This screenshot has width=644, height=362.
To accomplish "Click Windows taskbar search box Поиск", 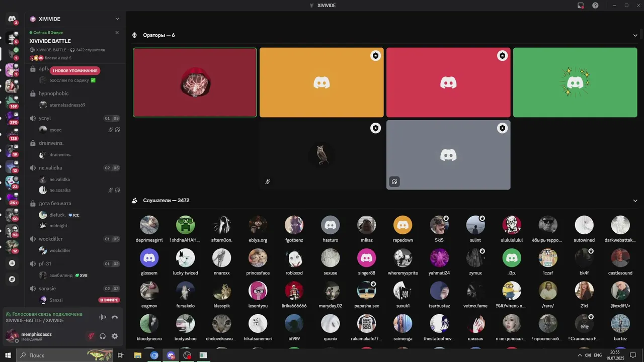I will 65,355.
